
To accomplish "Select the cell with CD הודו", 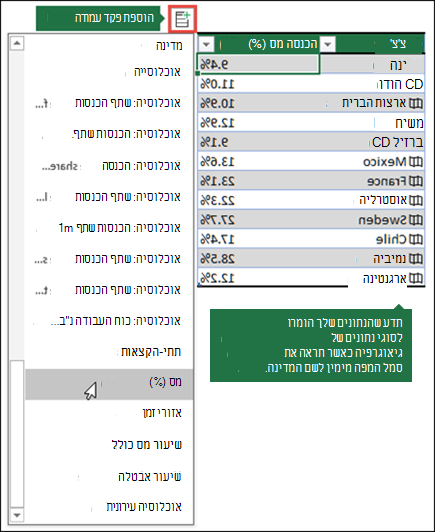I will [x=373, y=84].
